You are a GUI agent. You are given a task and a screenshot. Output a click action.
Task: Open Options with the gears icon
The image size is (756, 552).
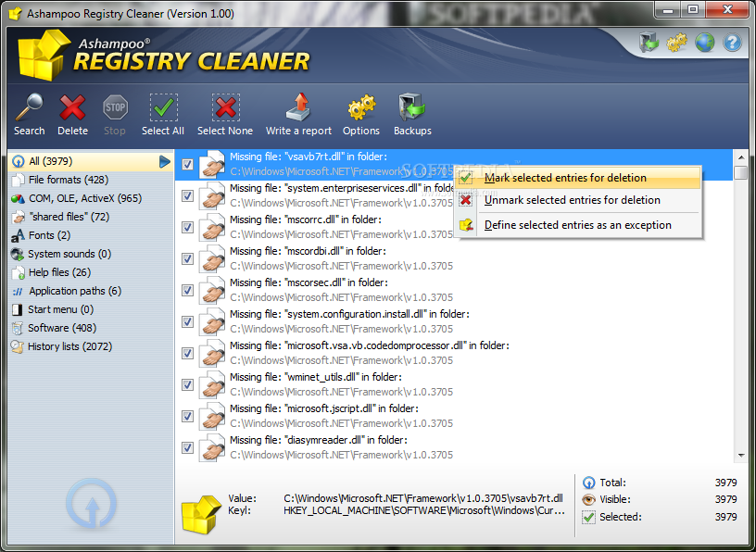[x=361, y=107]
